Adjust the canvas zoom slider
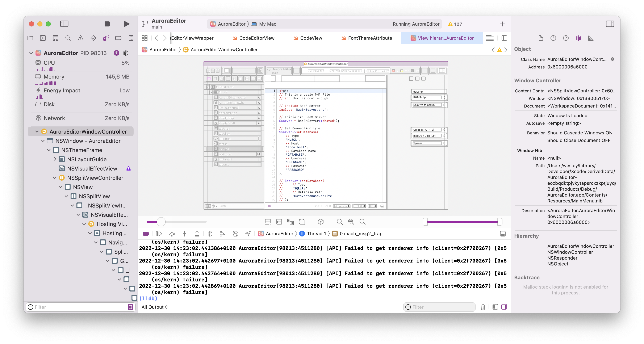 click(x=161, y=222)
